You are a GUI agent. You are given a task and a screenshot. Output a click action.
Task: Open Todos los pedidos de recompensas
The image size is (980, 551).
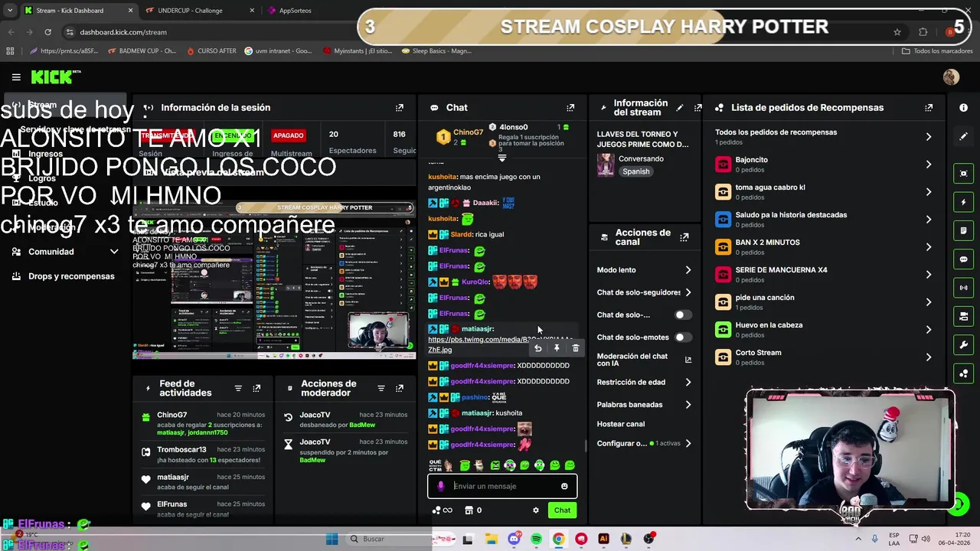824,136
